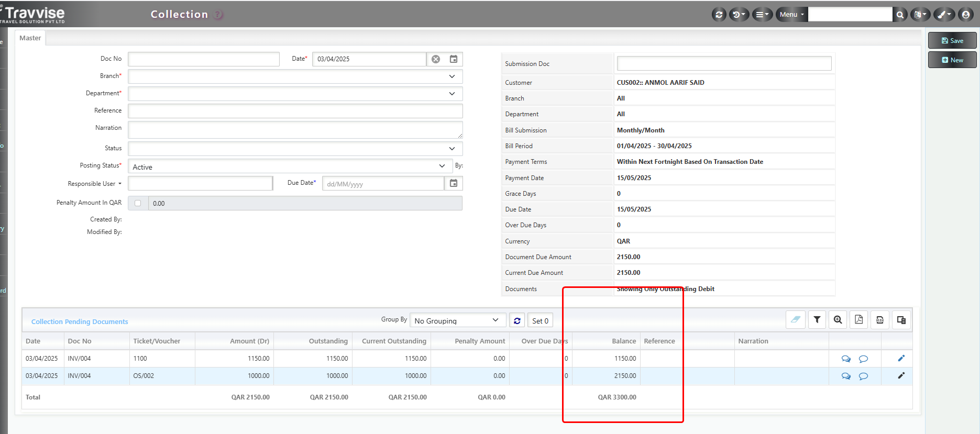Click single comment bubble for ticket 1100 row
Image resolution: width=980 pixels, height=434 pixels.
[x=864, y=359]
